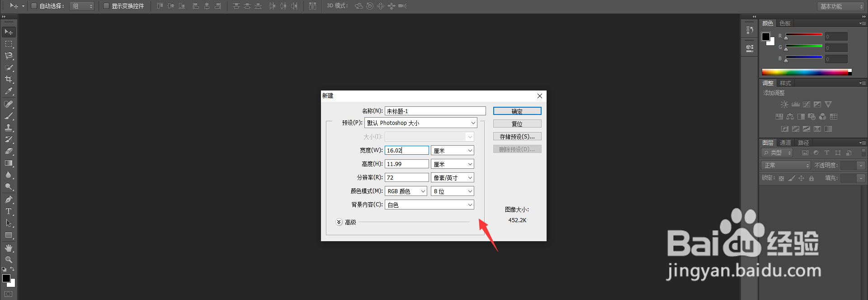Select the Crop tool
Screen dimensions: 868x300
pos(9,79)
